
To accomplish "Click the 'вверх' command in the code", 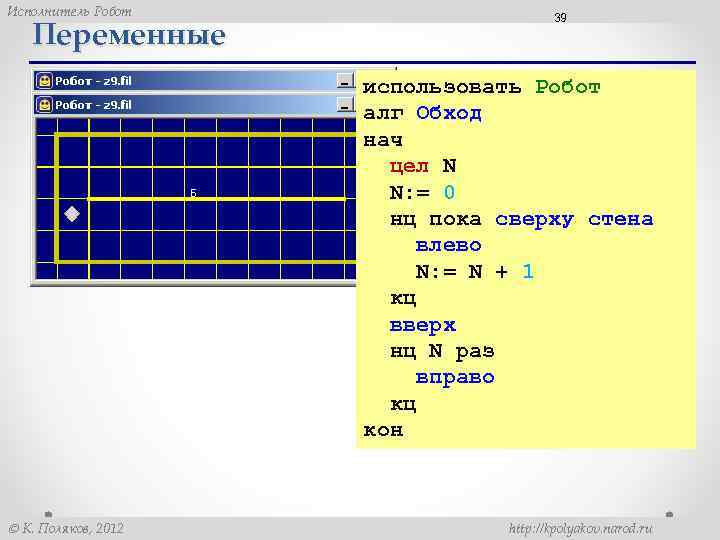I will coord(422,325).
